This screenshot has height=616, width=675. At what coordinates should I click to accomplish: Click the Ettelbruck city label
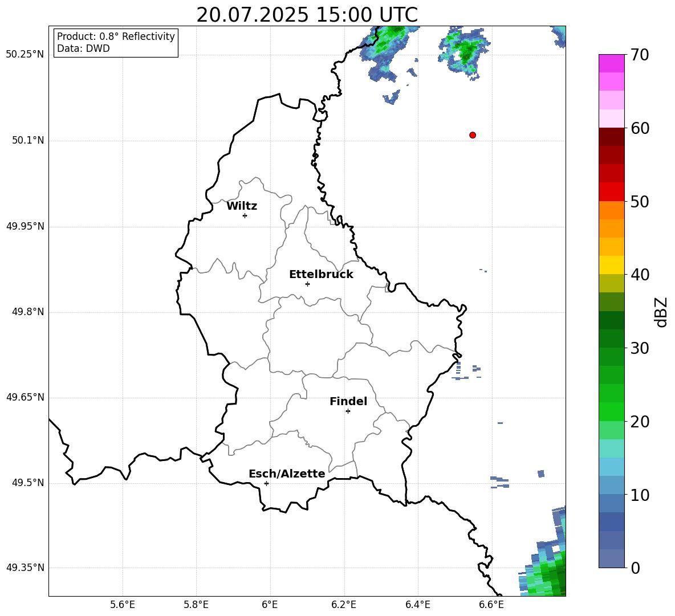(x=321, y=275)
